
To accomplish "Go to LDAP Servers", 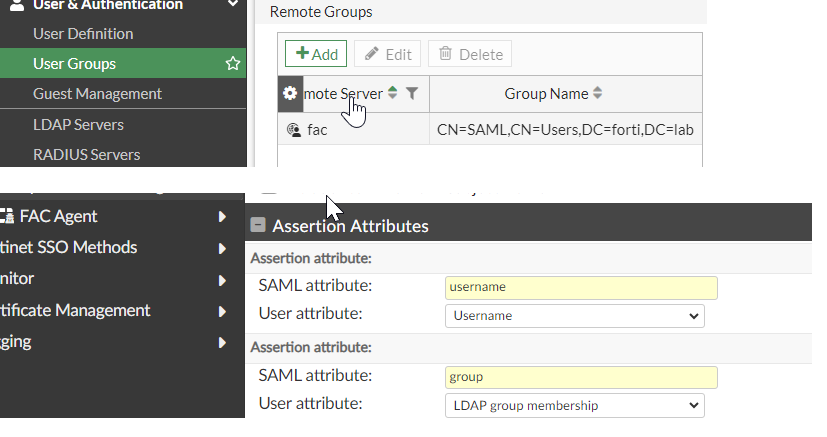I will [x=78, y=125].
